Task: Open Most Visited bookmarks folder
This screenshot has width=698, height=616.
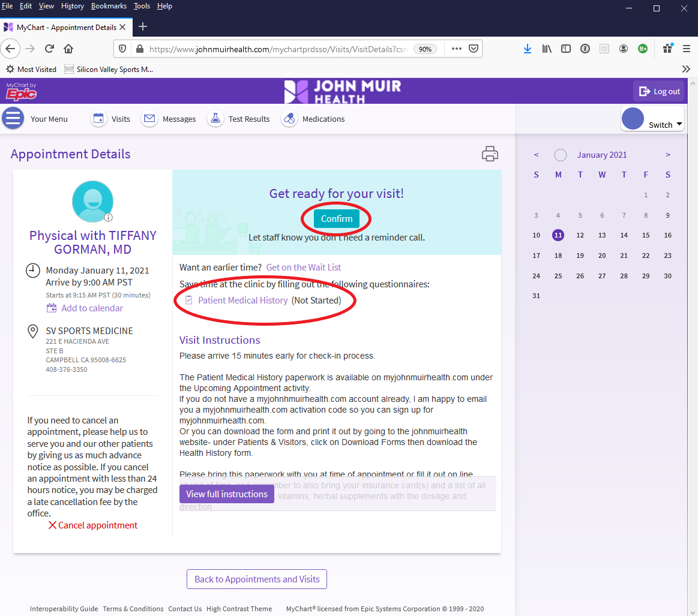Action: (31, 69)
